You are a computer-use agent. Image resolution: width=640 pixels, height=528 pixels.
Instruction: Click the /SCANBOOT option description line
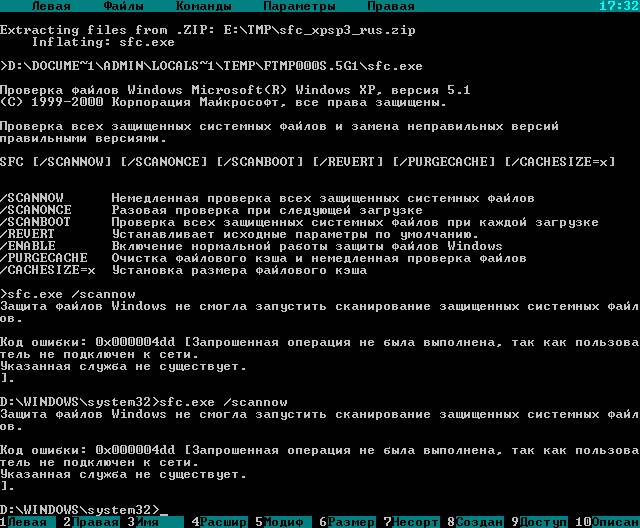click(x=299, y=222)
